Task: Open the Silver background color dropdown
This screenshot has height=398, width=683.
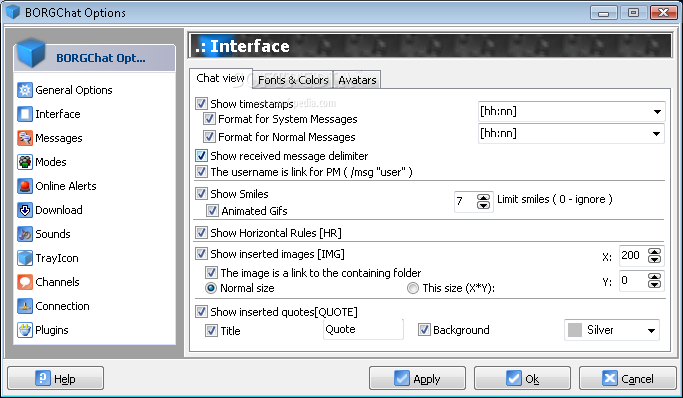Action: (x=612, y=330)
